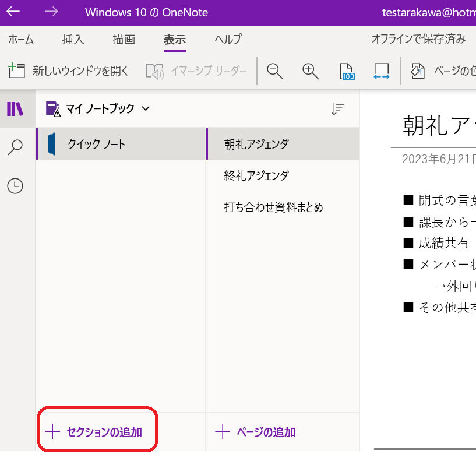Viewport: 476px width, 454px height.
Task: Click the forward arrow in title bar
Action: [51, 12]
